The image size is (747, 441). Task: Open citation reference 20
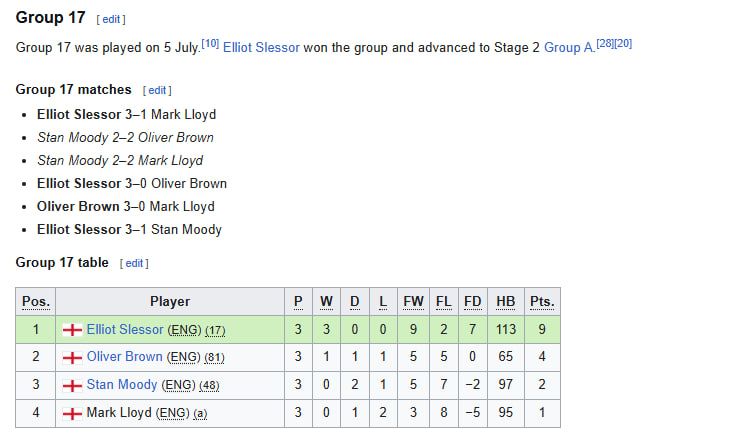click(623, 44)
